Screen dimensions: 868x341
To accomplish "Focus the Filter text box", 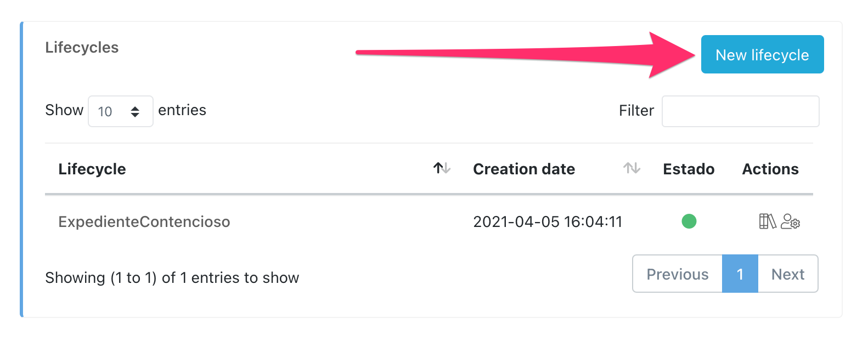I will click(x=740, y=111).
